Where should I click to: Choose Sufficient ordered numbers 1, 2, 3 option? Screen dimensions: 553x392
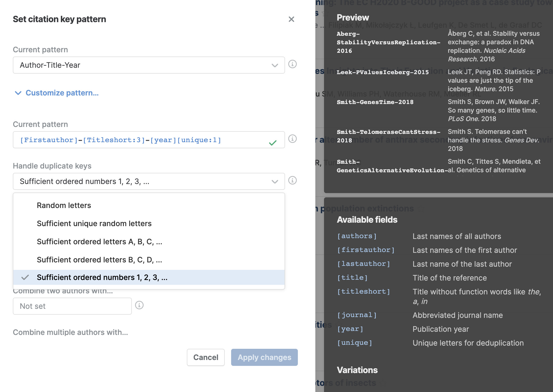click(x=149, y=277)
